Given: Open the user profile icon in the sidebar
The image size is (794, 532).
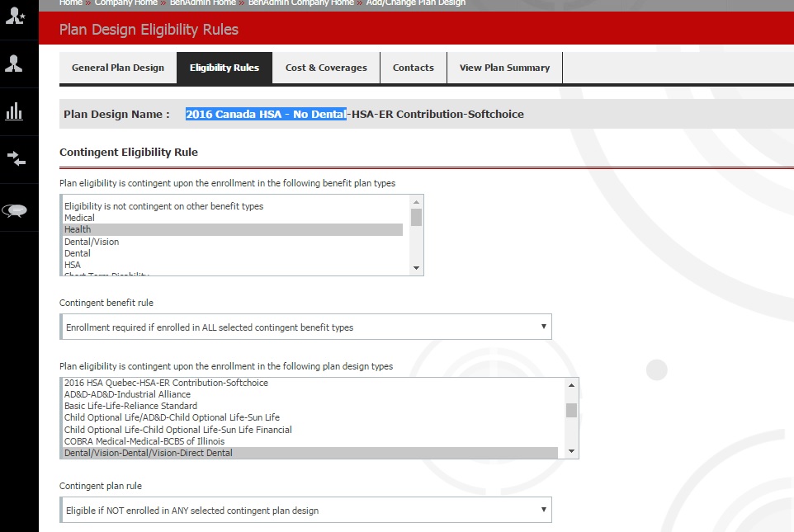Looking at the screenshot, I should (x=14, y=64).
